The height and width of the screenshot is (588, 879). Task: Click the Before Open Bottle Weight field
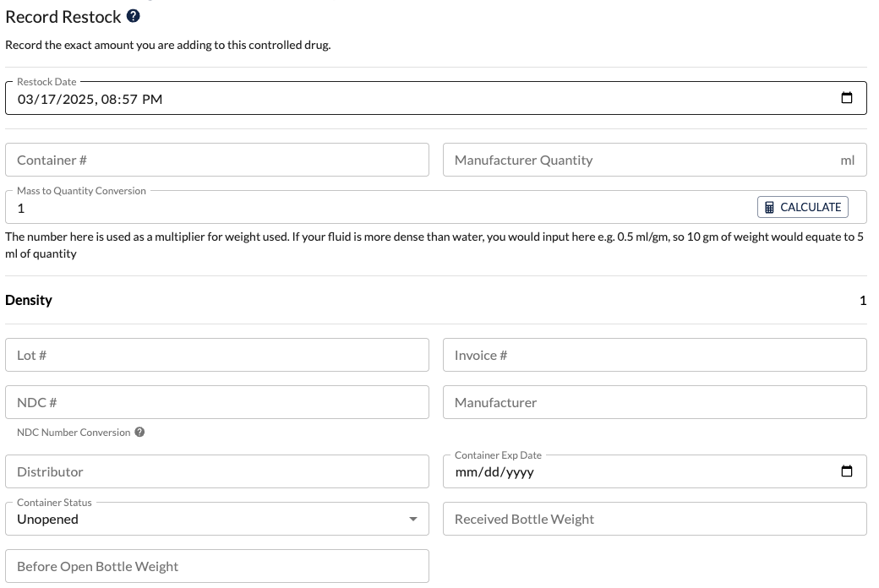[217, 566]
